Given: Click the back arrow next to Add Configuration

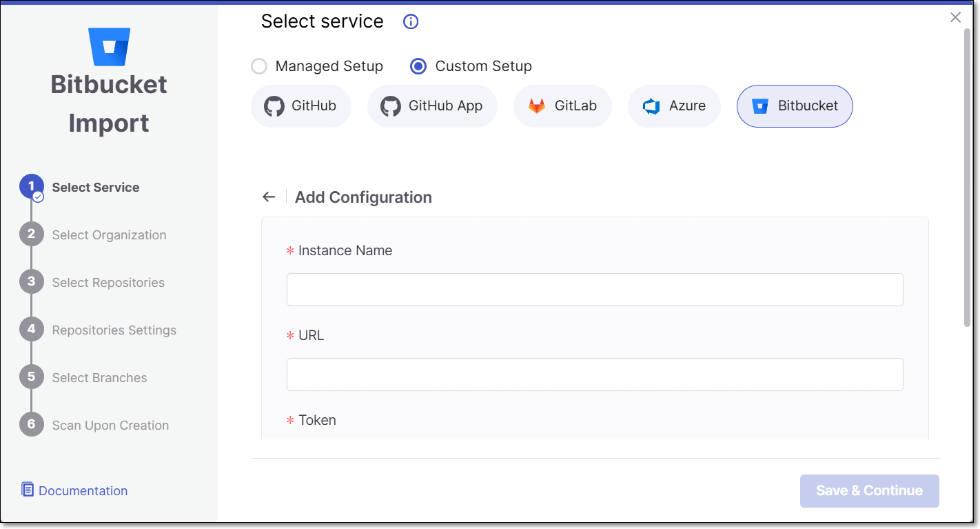Looking at the screenshot, I should 269,197.
